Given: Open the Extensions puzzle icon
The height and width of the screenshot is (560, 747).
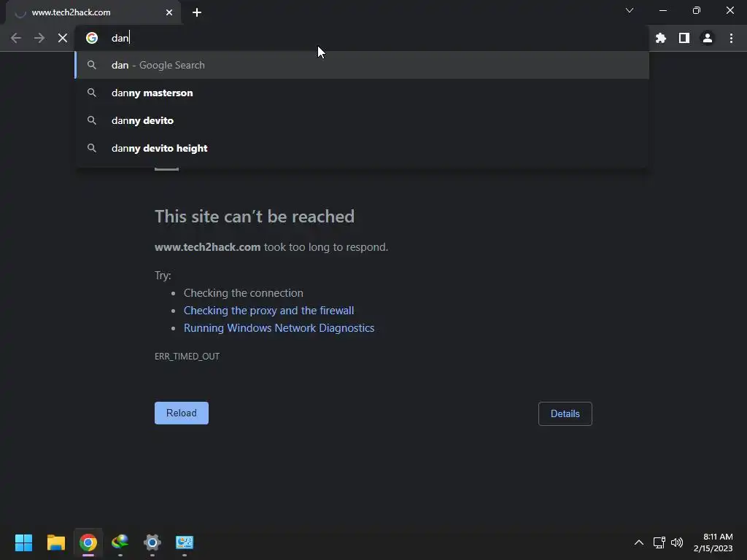Looking at the screenshot, I should (661, 38).
